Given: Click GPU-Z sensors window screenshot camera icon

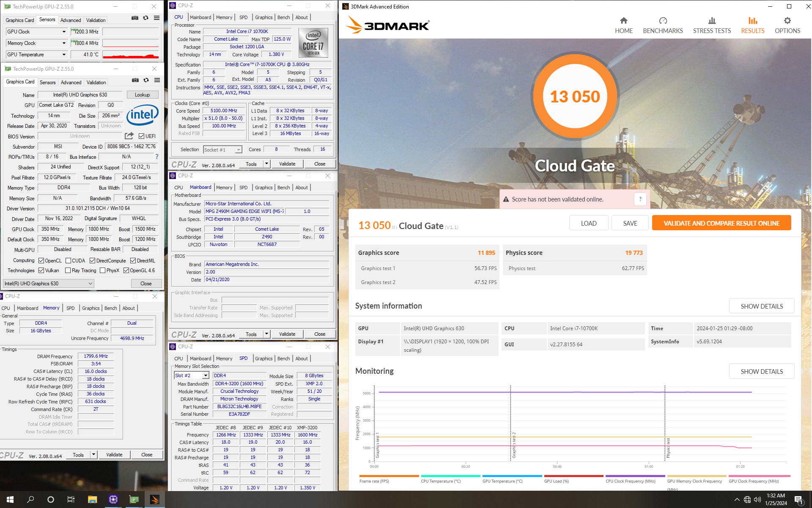Looking at the screenshot, I should pyautogui.click(x=135, y=18).
